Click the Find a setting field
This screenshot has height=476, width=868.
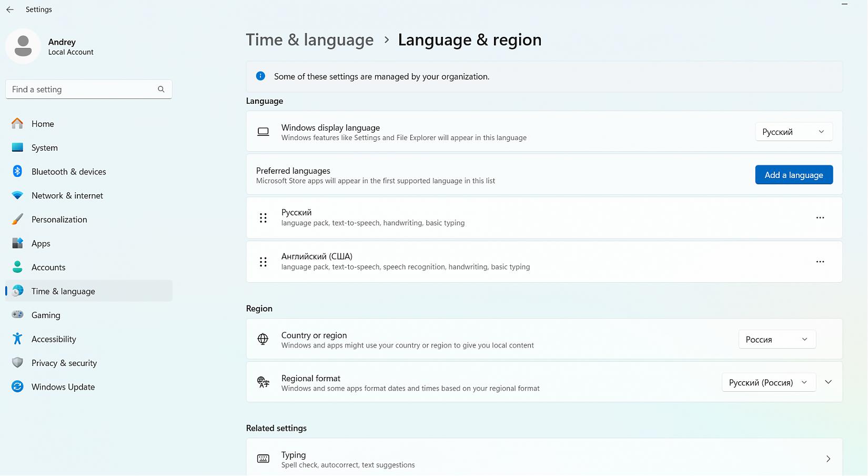click(82, 90)
